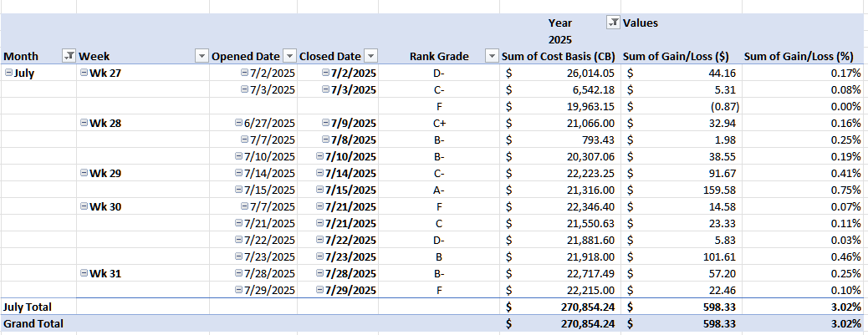
Task: Collapse the Wk 27 group
Action: [84, 73]
